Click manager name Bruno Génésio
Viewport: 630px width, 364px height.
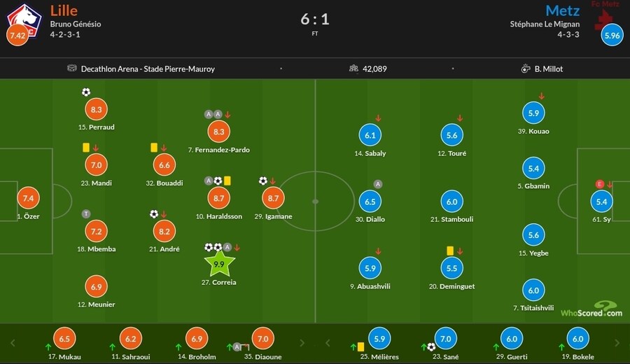pos(76,24)
